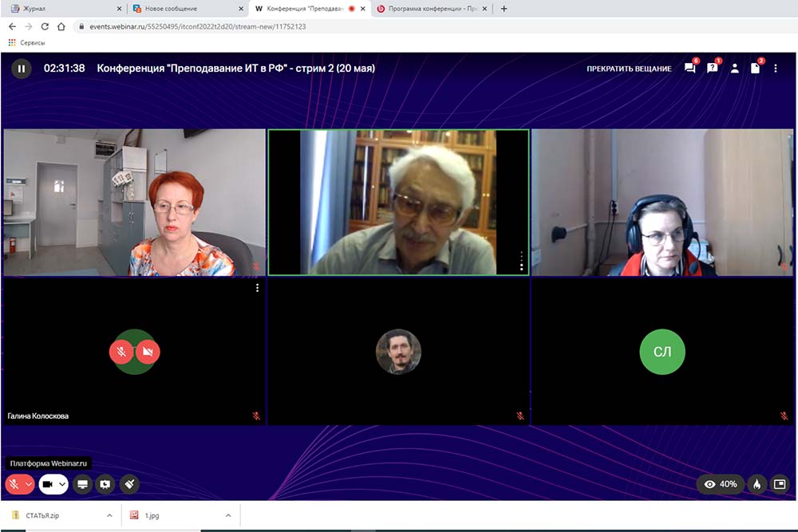
Task: Toggle the camera button in the control bar
Action: [47, 484]
